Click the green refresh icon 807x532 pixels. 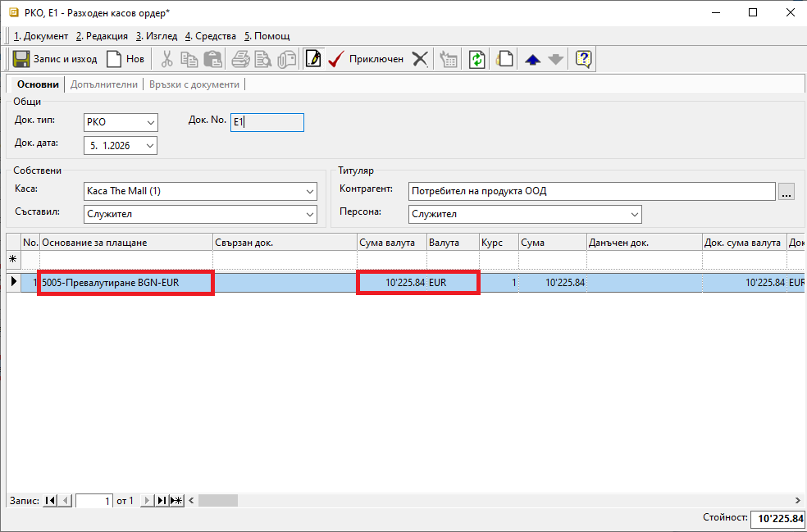[x=477, y=59]
